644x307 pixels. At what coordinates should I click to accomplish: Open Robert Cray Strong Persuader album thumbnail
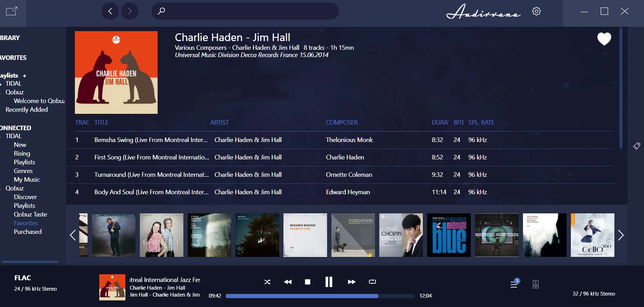click(x=114, y=235)
